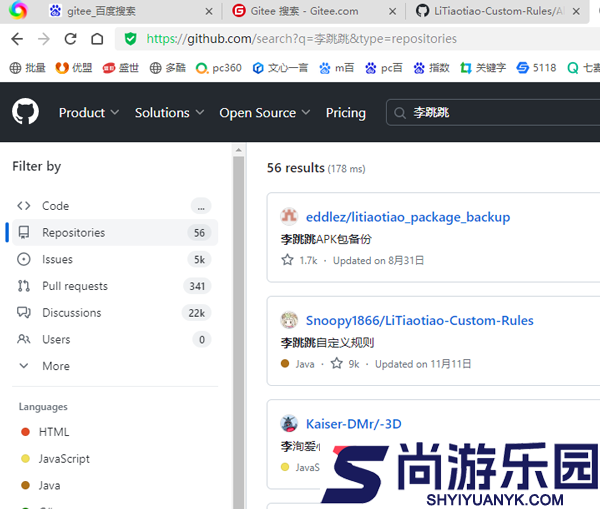Click the 9k star count
This screenshot has height=509, width=600.
[x=354, y=364]
